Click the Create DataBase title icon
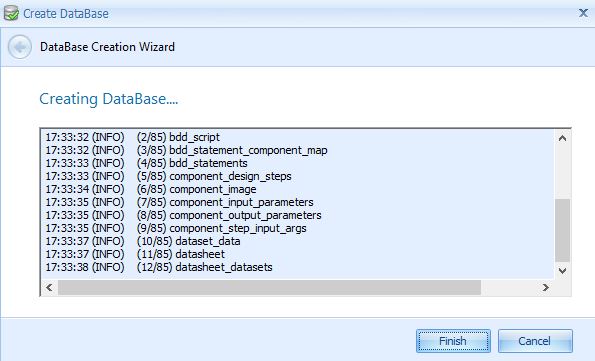Viewport: 595px width, 361px height. (x=11, y=14)
